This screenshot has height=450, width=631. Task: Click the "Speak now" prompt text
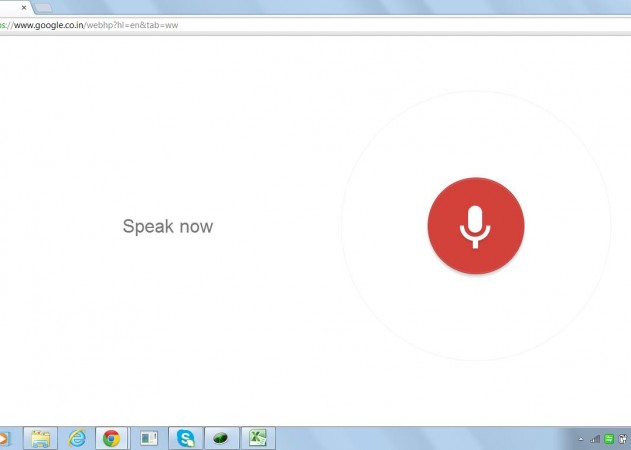pos(167,226)
